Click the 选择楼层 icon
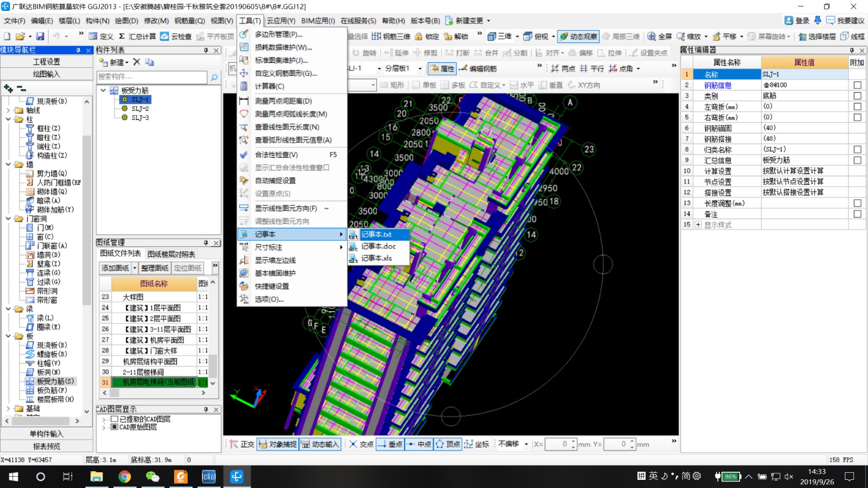The image size is (868, 488). (802, 36)
